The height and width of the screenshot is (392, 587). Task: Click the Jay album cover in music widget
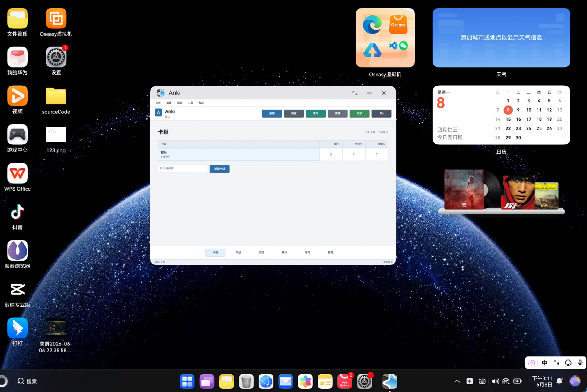518,192
